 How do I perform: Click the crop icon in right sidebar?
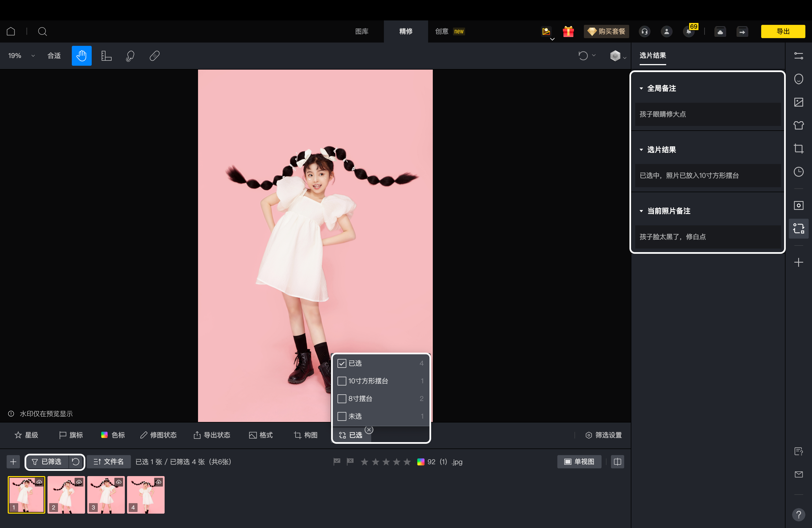(798, 149)
